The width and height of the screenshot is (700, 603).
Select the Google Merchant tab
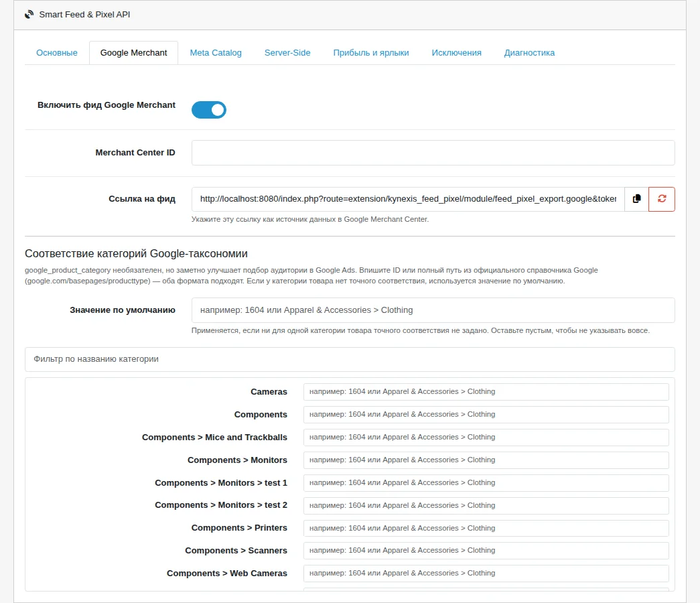coord(133,53)
